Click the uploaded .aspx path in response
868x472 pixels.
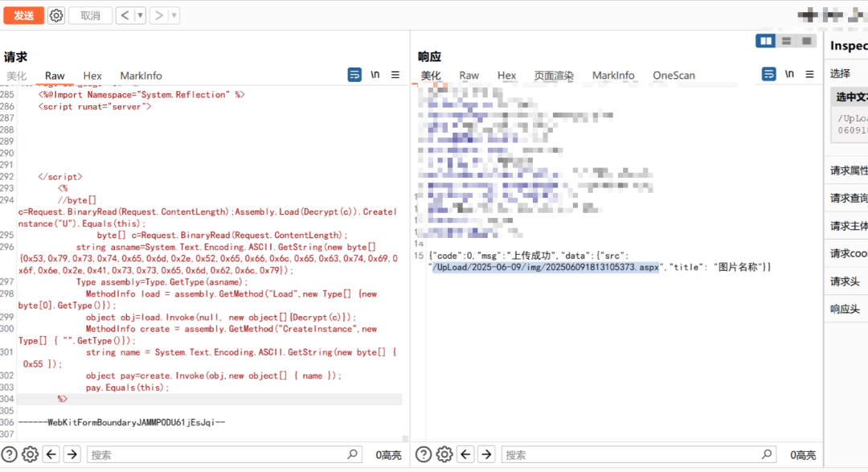546,267
